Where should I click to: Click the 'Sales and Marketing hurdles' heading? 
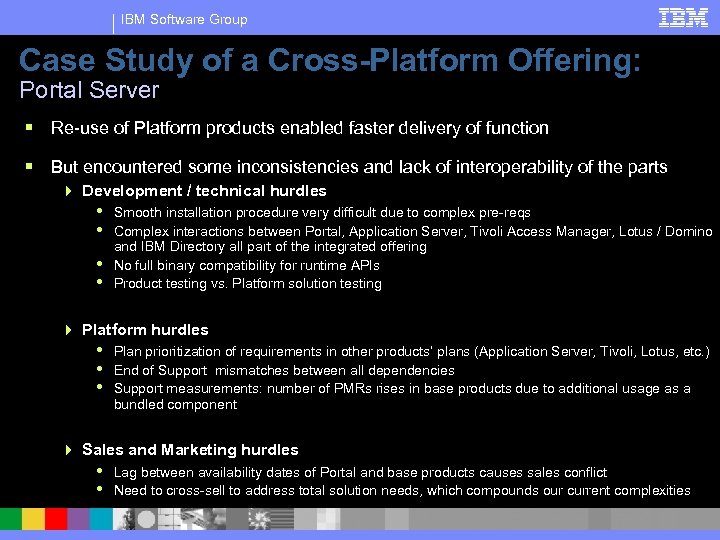[x=190, y=450]
